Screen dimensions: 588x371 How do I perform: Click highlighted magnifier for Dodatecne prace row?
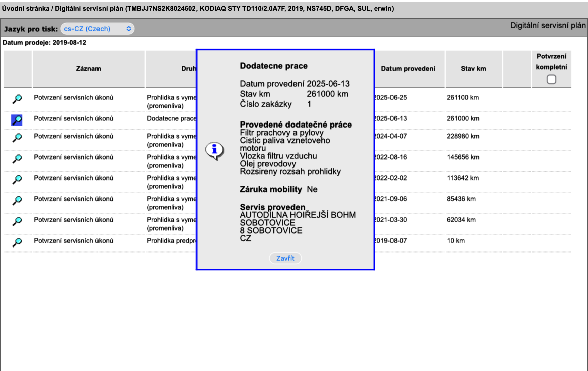coord(17,120)
